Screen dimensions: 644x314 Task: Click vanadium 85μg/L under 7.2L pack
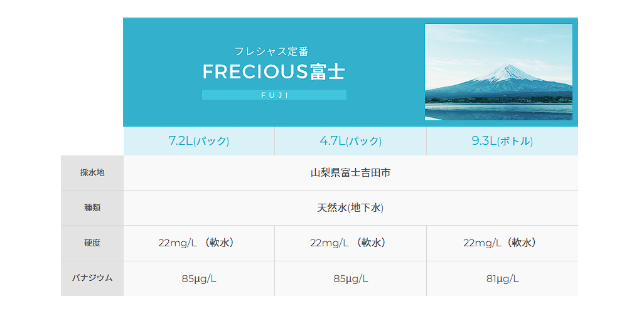[199, 279]
